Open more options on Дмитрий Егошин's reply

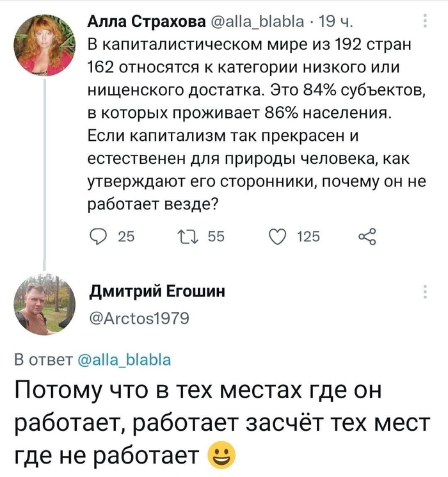426,292
